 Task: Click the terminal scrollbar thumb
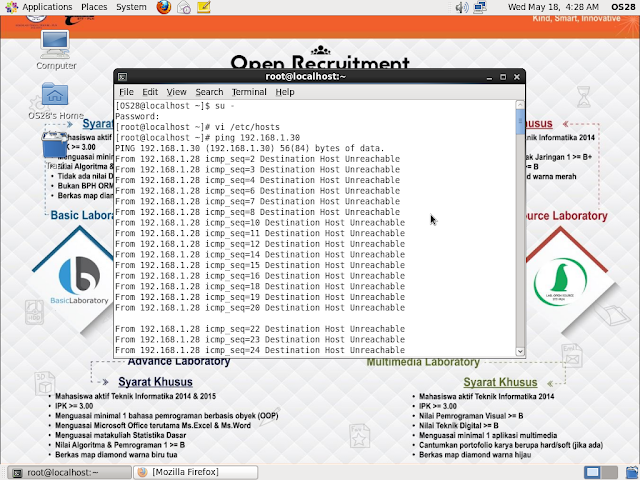(x=520, y=121)
